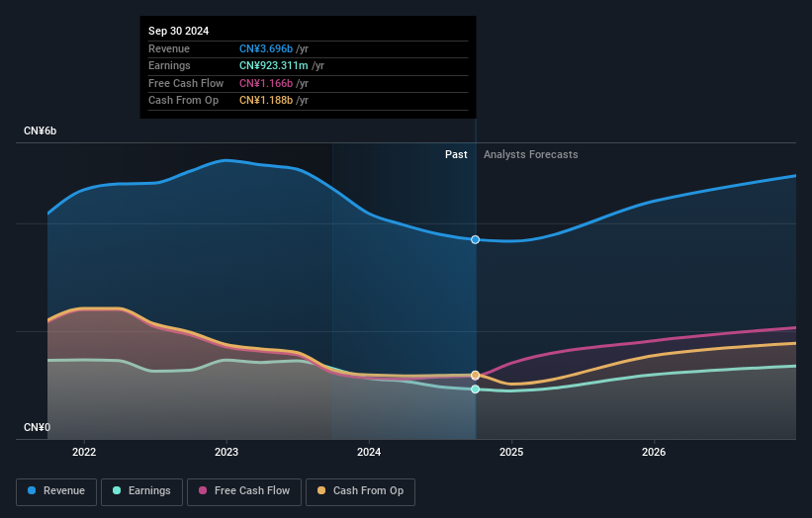This screenshot has height=518, width=812.
Task: Click the blue Revenue legend dot
Action: click(x=32, y=490)
